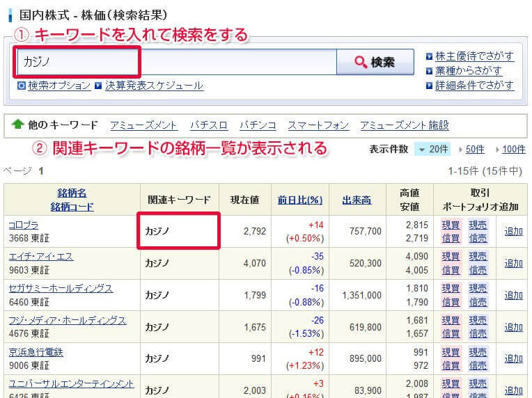Image resolution: width=532 pixels, height=398 pixels.
Task: Click the icon next to 業種からさがす
Action: click(429, 71)
